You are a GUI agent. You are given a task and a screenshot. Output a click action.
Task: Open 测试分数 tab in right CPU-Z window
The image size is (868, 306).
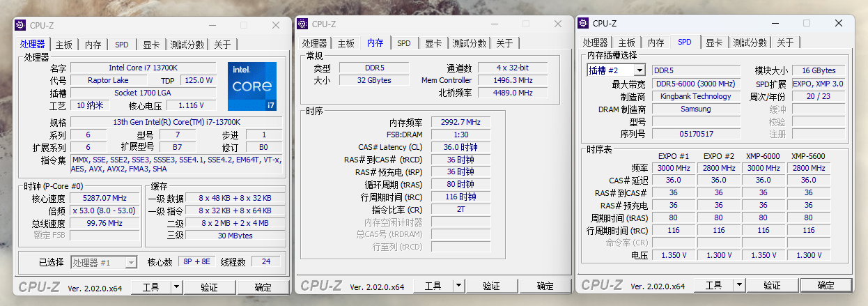click(x=750, y=43)
